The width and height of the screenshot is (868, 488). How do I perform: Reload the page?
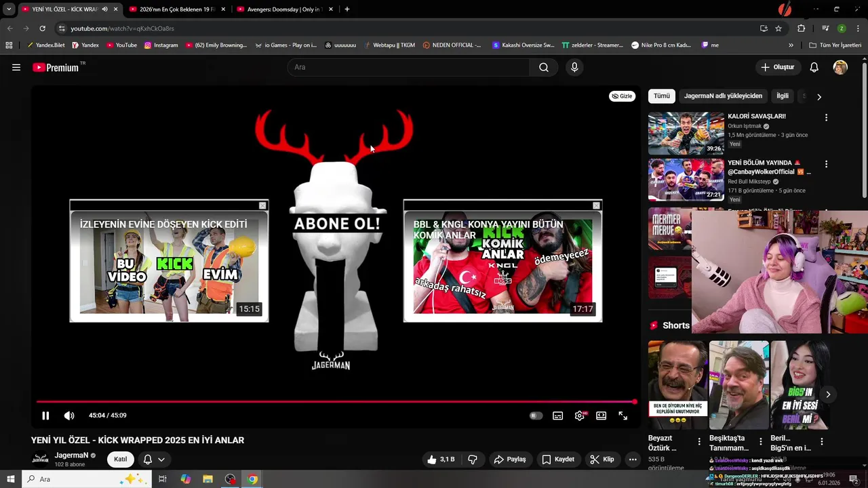point(42,28)
